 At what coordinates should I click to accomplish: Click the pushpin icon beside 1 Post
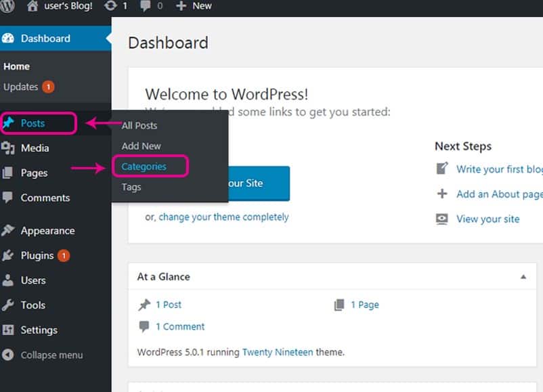pyautogui.click(x=144, y=305)
